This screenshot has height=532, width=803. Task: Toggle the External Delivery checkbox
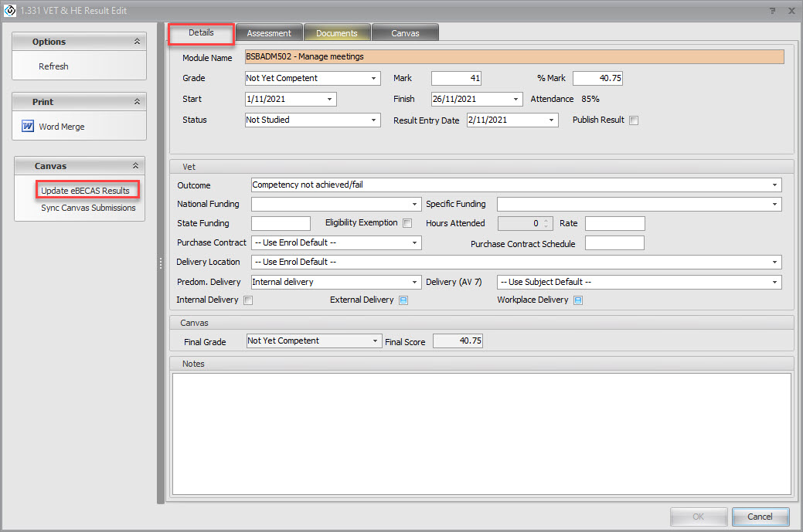click(403, 300)
